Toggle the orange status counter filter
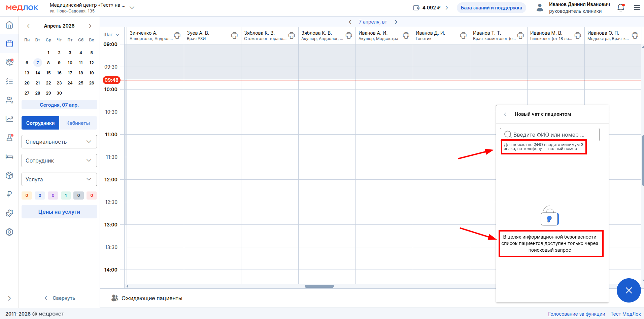Image resolution: width=644 pixels, height=319 pixels. (27, 196)
